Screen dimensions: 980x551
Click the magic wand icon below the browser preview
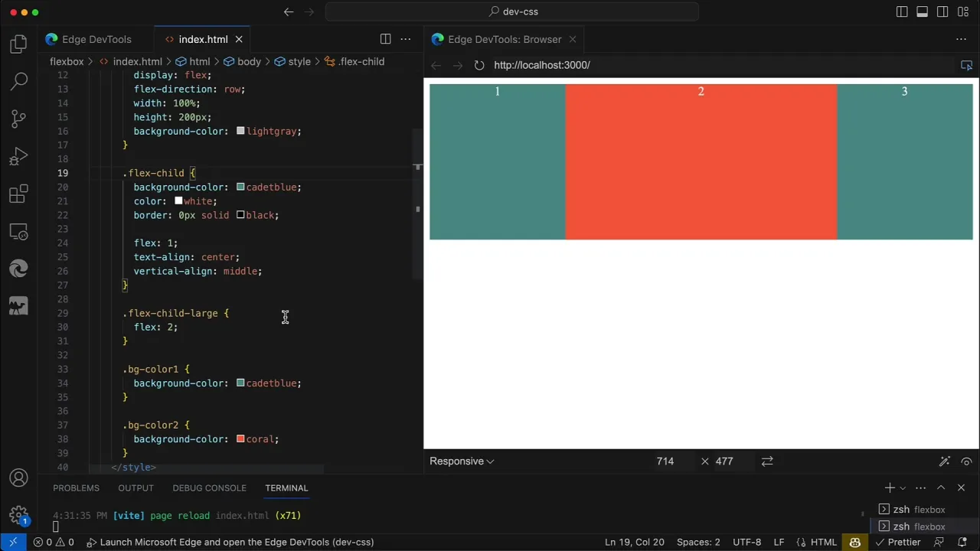[x=945, y=461]
